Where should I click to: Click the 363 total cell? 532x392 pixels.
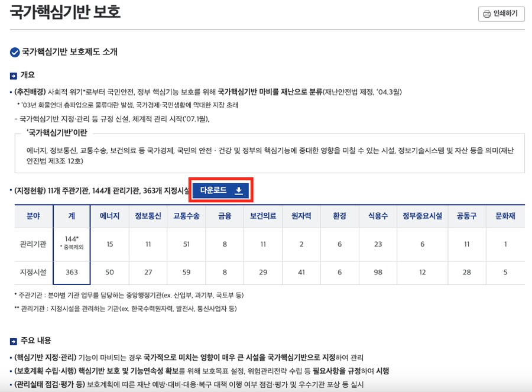72,273
